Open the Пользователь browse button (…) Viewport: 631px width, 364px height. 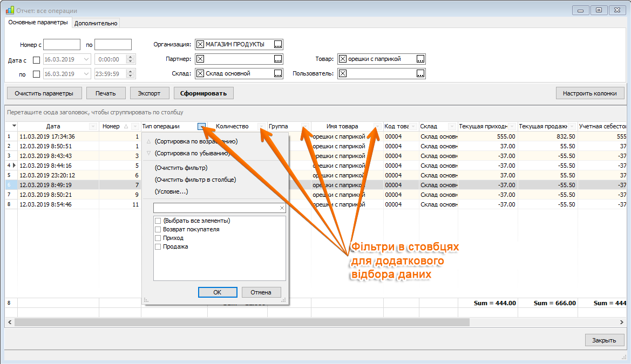tap(420, 73)
